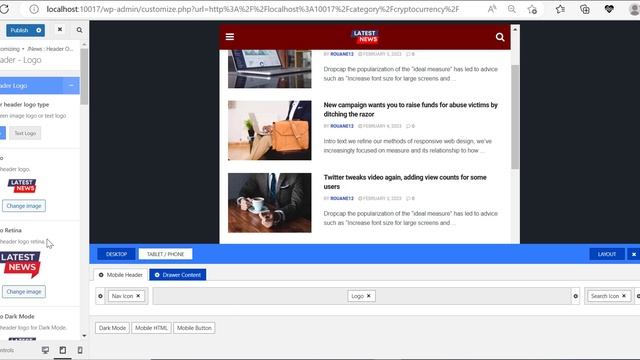Click sidebar scrollbar down arrow
Viewport: 640px width, 360px height.
pos(84,336)
